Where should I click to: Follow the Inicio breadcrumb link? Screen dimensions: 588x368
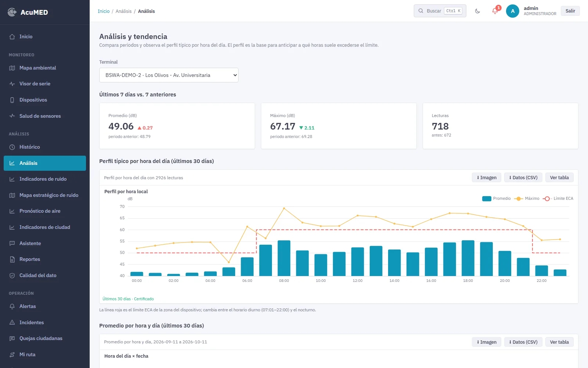pyautogui.click(x=104, y=11)
